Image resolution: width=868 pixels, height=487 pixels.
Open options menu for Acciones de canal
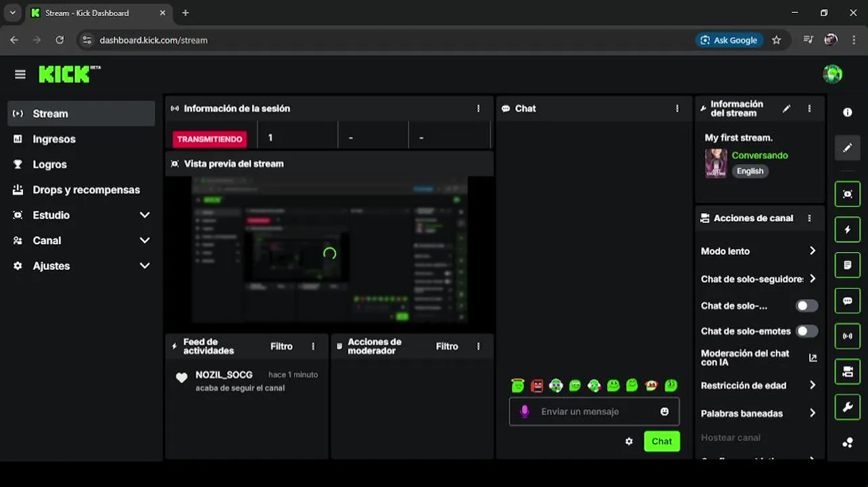tap(809, 218)
